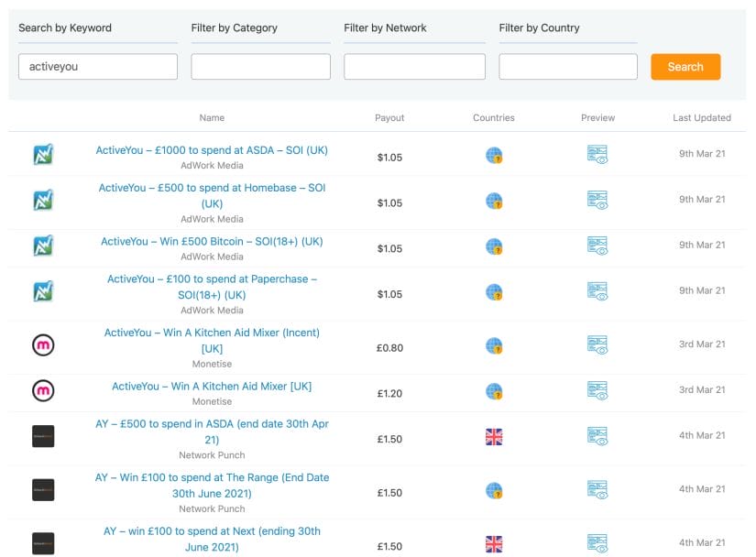756x557 pixels.
Task: Click Monetise logo for Kitchen Aid Mixer (Incent) row
Action: [43, 345]
